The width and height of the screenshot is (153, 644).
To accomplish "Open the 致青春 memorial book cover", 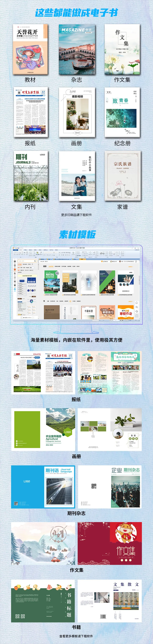I will point(122,112).
